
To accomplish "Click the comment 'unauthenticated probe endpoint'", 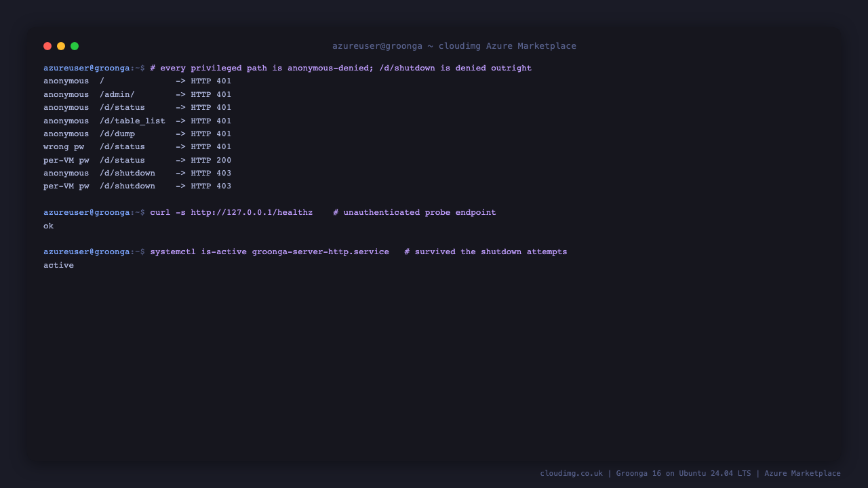I will tap(420, 213).
